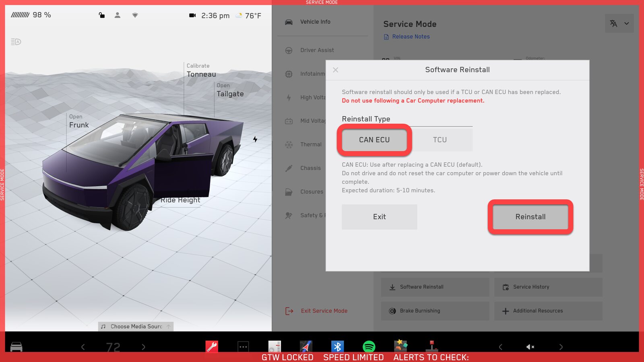The width and height of the screenshot is (644, 362).
Task: Decrease cabin temperature with left chevron
Action: pyautogui.click(x=83, y=347)
